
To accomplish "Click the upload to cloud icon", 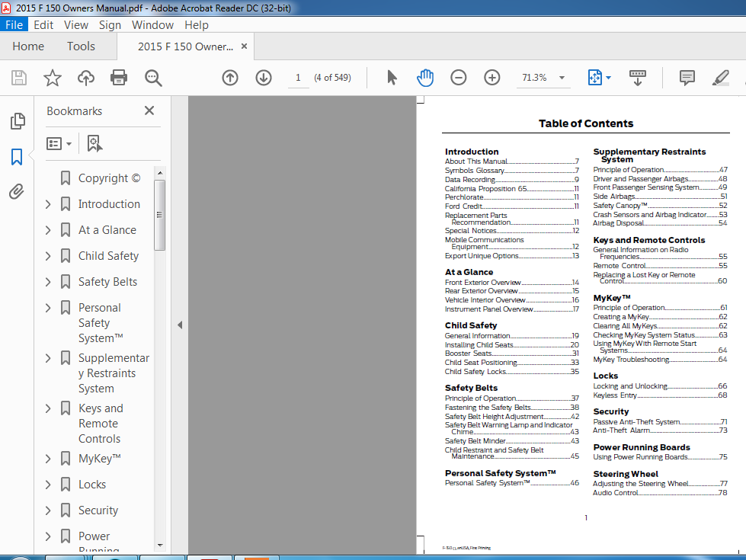I will tap(85, 78).
